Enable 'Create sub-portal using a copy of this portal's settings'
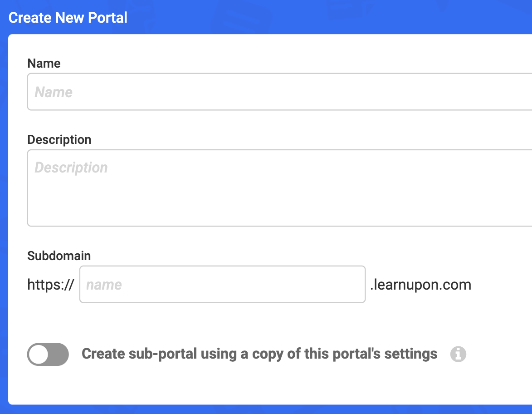This screenshot has width=532, height=414. [x=48, y=355]
